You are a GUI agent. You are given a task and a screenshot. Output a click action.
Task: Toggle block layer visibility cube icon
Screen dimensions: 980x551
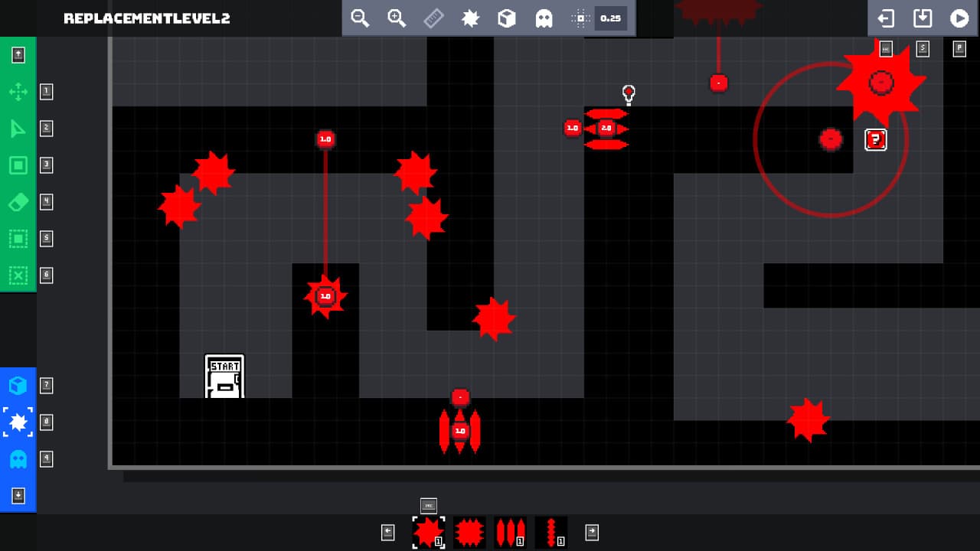pyautogui.click(x=507, y=18)
